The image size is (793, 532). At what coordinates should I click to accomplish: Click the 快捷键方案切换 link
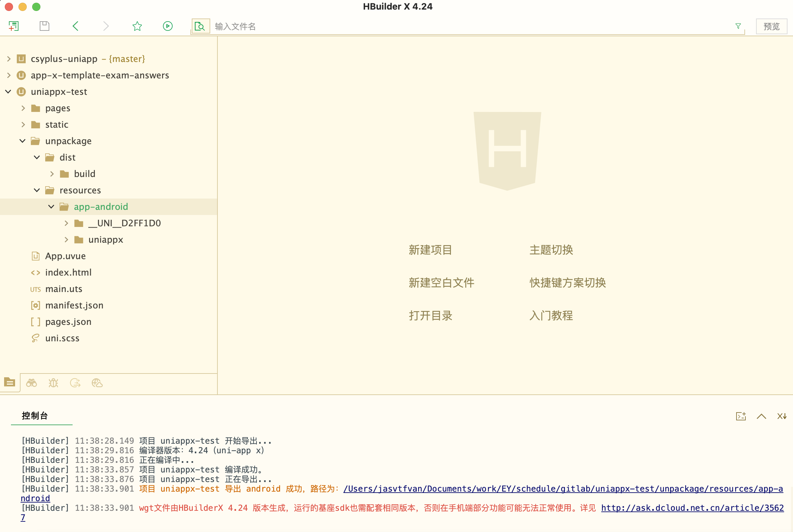click(x=568, y=283)
